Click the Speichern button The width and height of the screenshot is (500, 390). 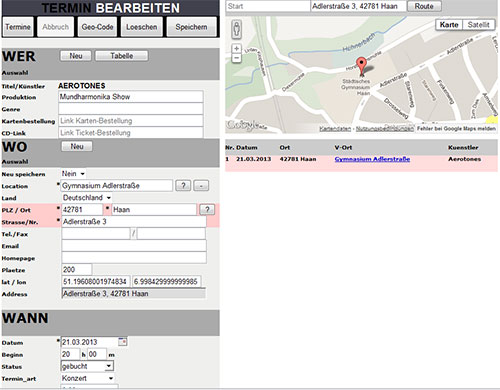pyautogui.click(x=191, y=27)
